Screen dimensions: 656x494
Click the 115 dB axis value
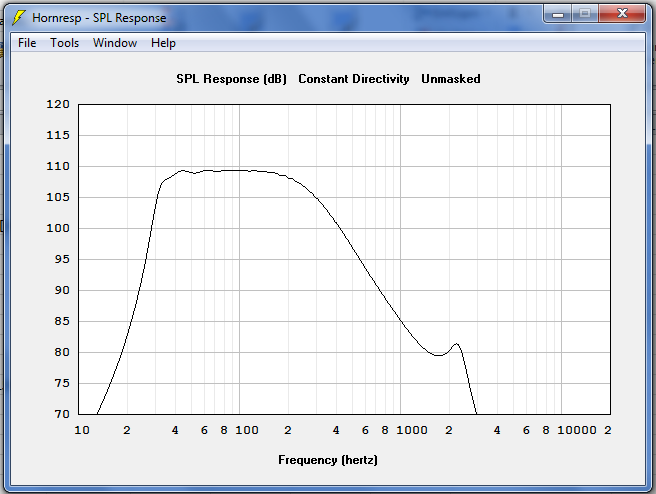[58, 135]
